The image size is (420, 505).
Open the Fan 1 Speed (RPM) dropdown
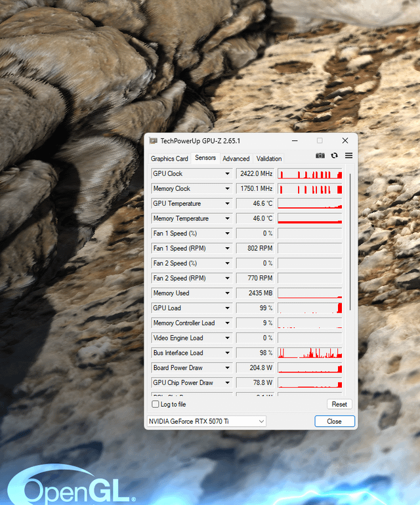(227, 249)
